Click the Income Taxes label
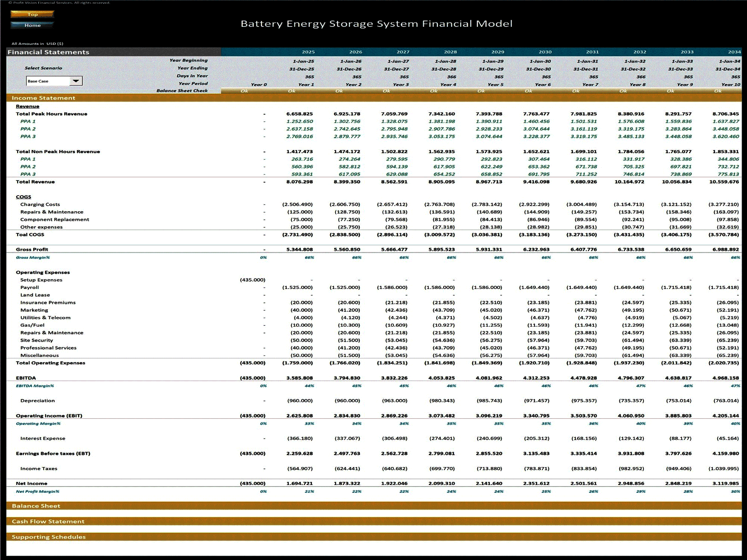747x560 pixels. (39, 469)
